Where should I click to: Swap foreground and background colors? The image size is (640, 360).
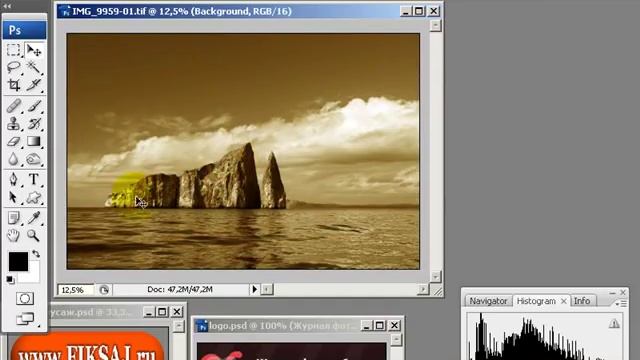(x=36, y=254)
